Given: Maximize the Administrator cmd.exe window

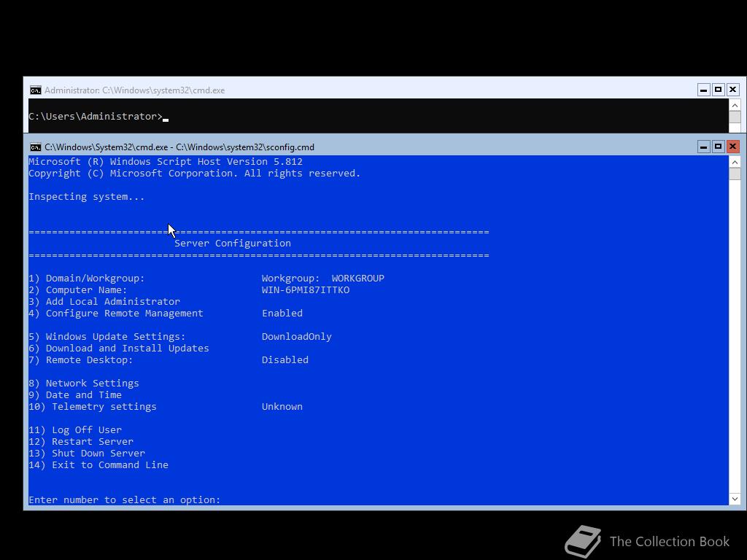Looking at the screenshot, I should click(x=719, y=90).
